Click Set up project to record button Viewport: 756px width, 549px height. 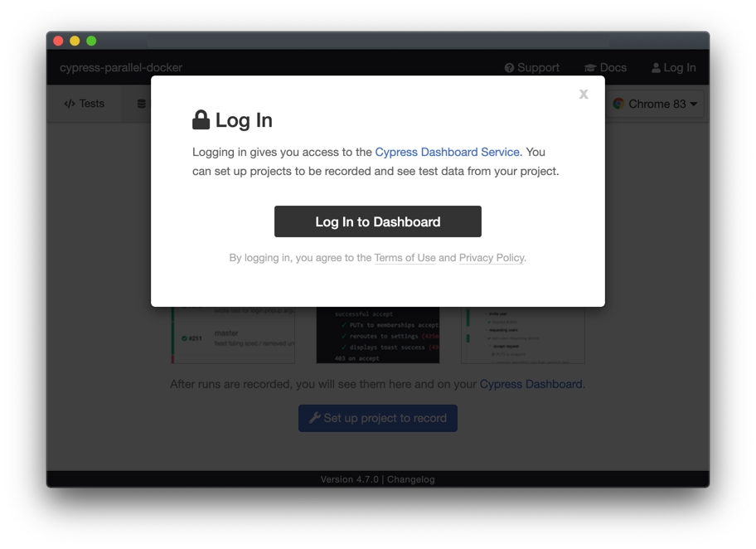pos(377,418)
